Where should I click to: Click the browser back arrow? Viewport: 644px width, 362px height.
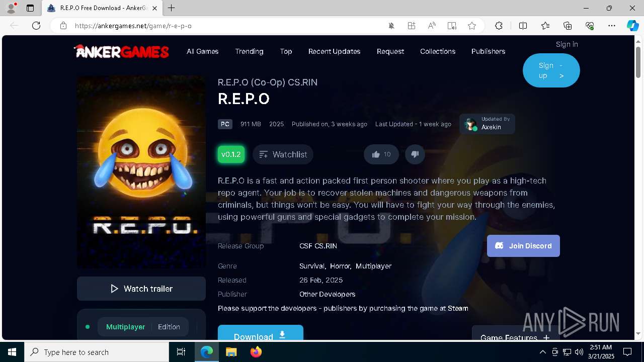14,26
